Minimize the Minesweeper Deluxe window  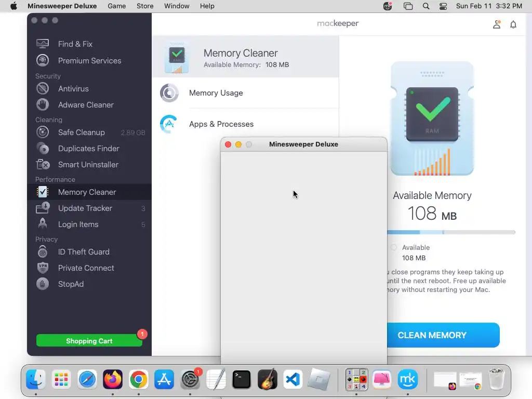(238, 144)
